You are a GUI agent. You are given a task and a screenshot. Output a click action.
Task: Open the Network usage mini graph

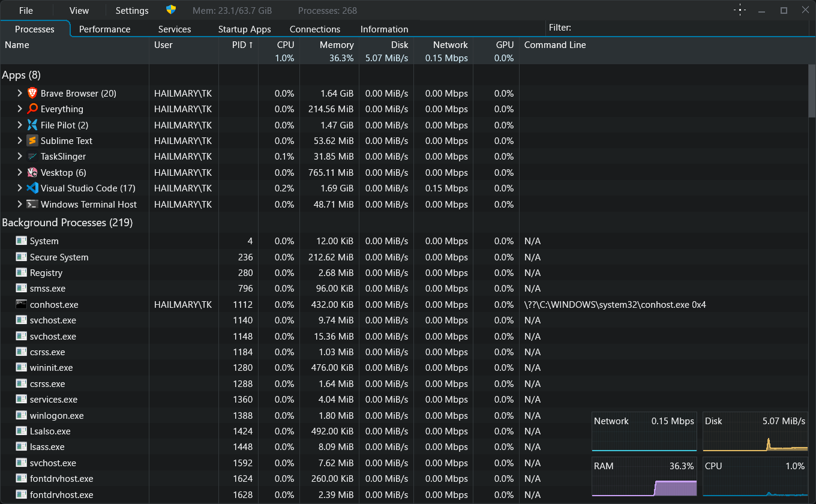[644, 432]
